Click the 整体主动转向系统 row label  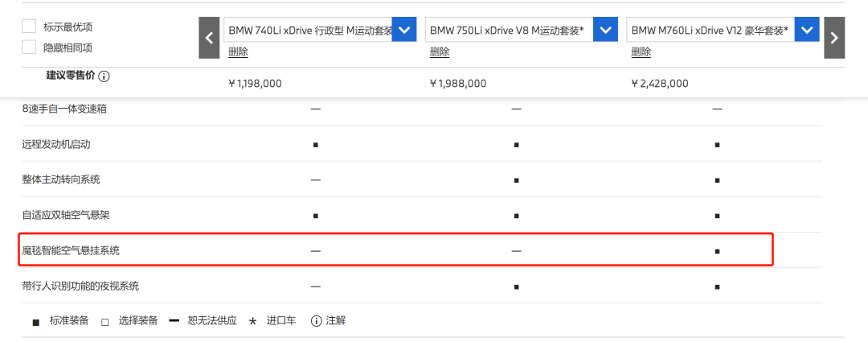(x=61, y=179)
